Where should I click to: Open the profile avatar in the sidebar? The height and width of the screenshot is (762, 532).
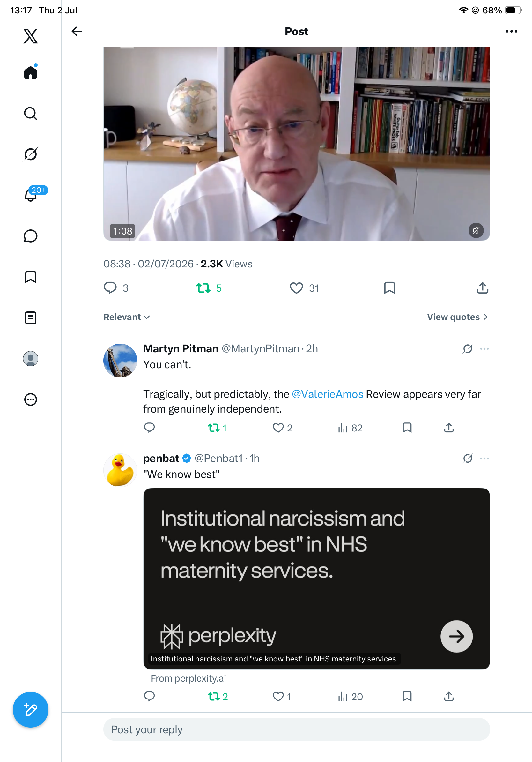coord(31,358)
